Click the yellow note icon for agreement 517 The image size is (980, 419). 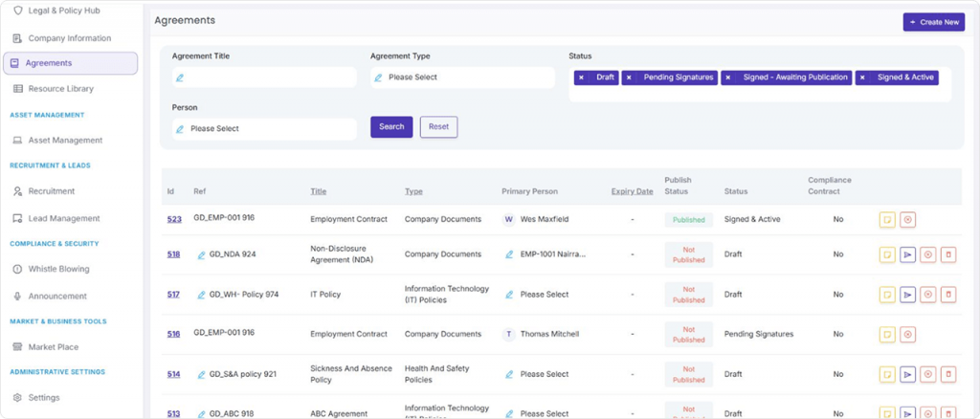(887, 295)
